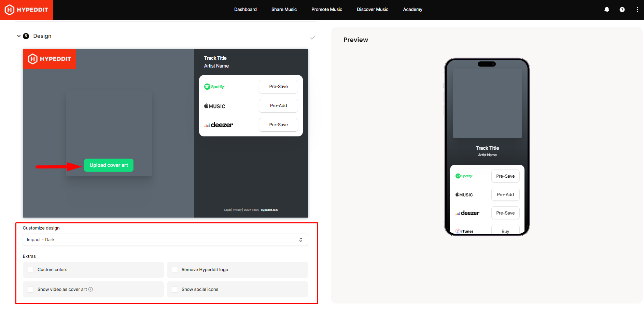Click the help question mark icon
This screenshot has width=644, height=310.
[x=622, y=10]
